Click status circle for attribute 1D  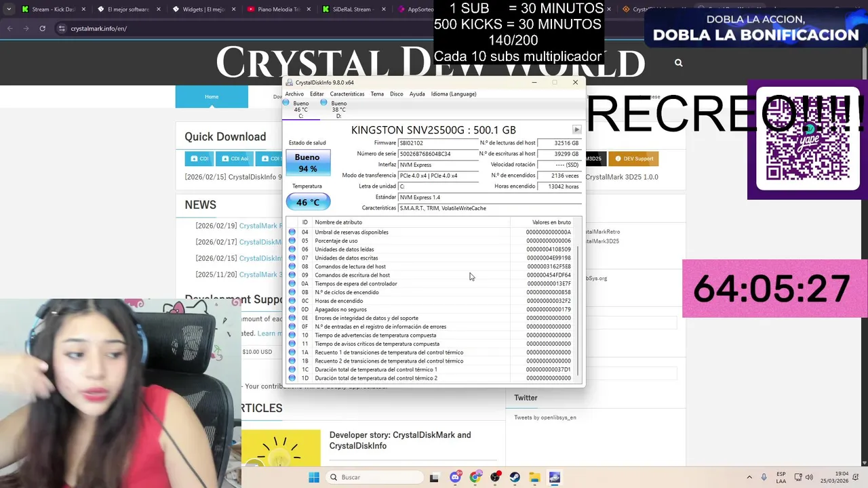[x=292, y=378]
